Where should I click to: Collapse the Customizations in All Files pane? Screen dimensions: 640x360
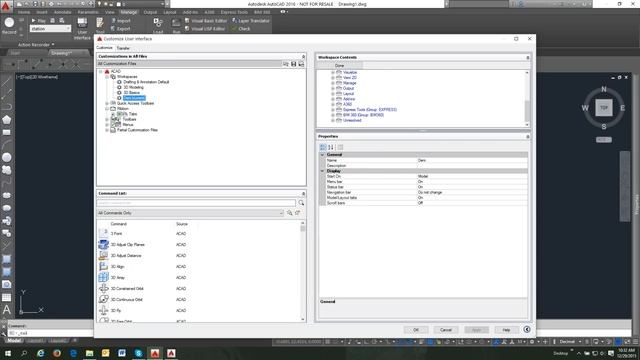[x=303, y=57]
